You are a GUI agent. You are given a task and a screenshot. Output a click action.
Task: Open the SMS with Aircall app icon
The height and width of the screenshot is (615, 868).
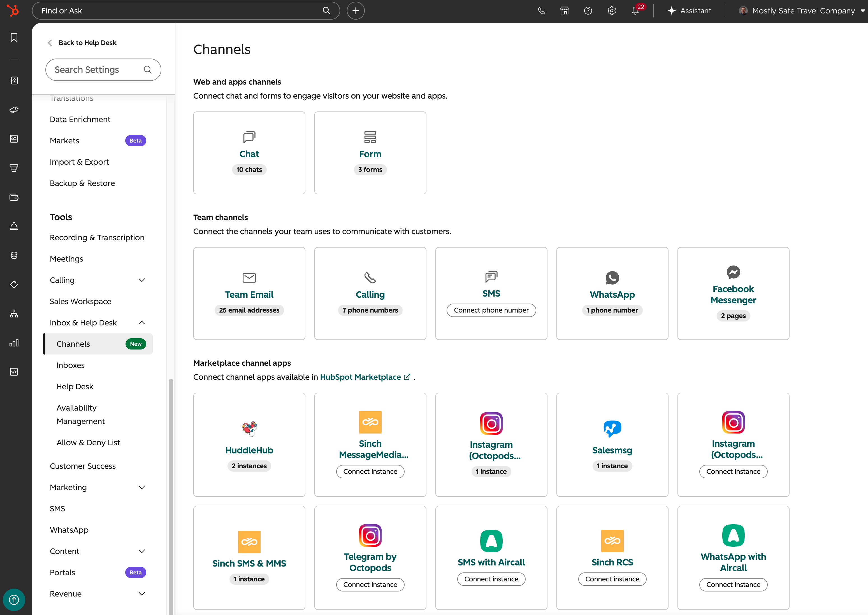tap(491, 541)
